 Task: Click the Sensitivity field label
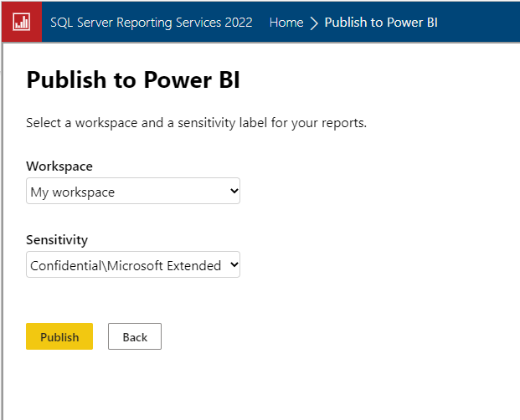57,240
